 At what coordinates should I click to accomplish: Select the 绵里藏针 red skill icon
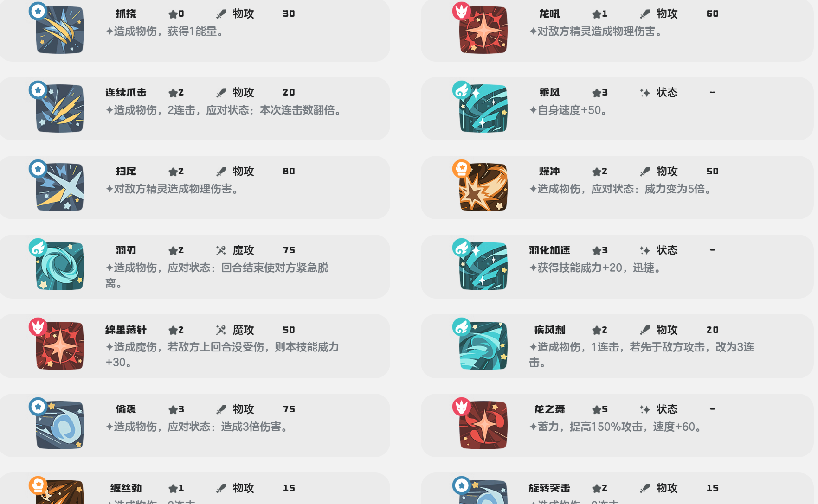[60, 346]
